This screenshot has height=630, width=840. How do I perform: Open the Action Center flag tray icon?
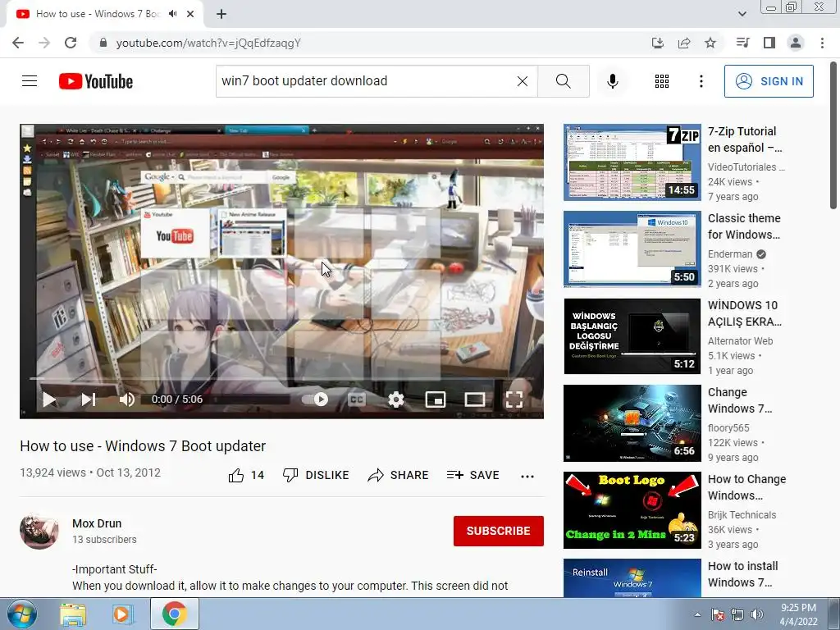pyautogui.click(x=719, y=614)
